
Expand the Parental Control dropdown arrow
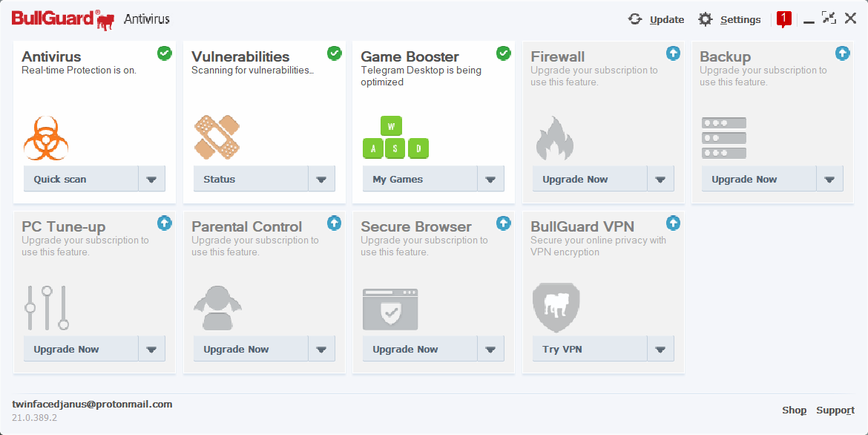point(322,349)
